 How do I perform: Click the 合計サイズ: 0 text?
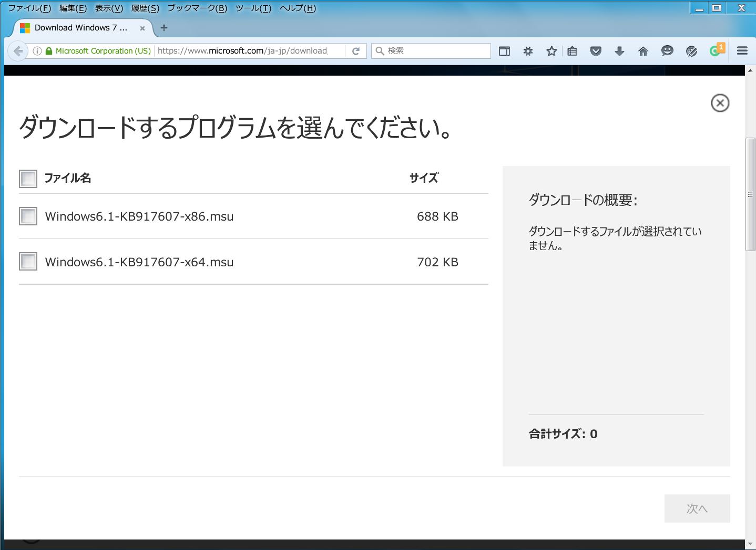click(563, 434)
